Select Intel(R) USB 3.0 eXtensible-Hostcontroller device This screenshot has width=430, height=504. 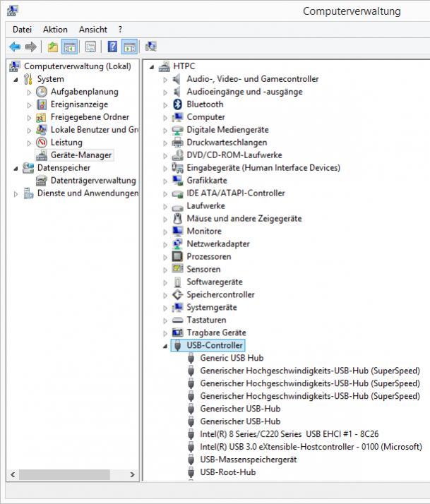pyautogui.click(x=311, y=447)
